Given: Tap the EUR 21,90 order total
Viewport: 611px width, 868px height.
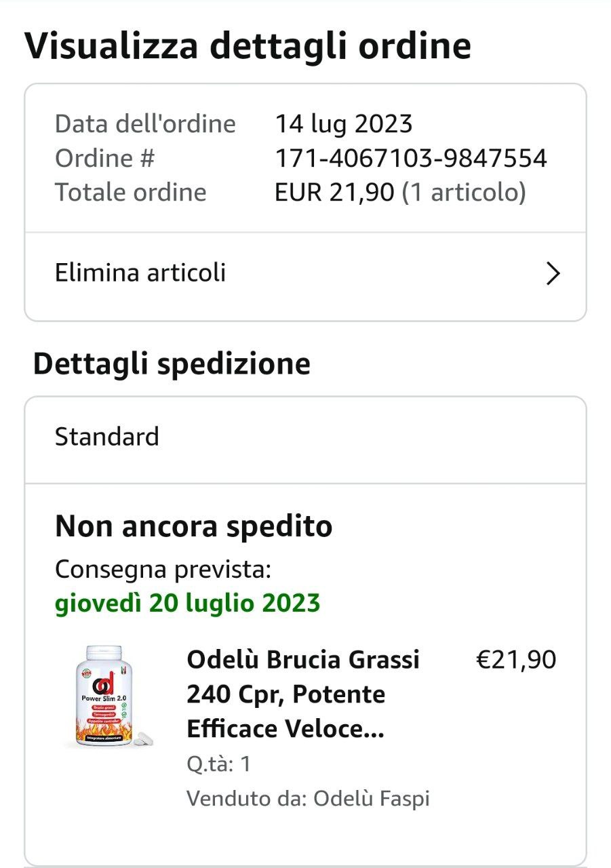Looking at the screenshot, I should [x=334, y=193].
